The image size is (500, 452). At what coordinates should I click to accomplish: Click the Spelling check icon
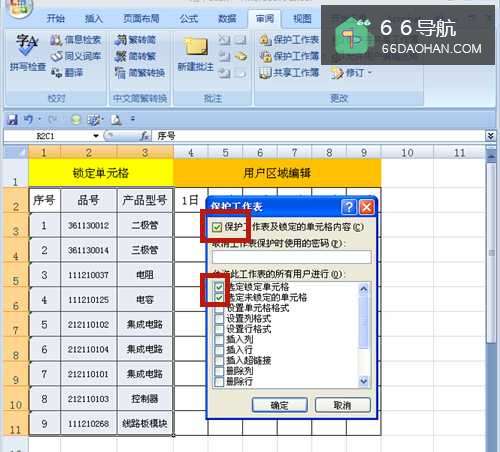click(x=27, y=45)
